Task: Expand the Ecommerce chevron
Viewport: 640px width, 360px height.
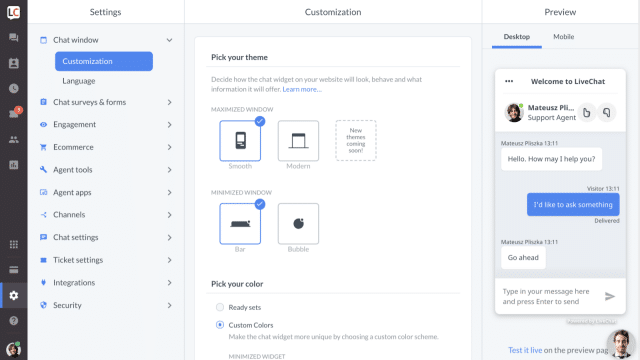Action: (169, 147)
